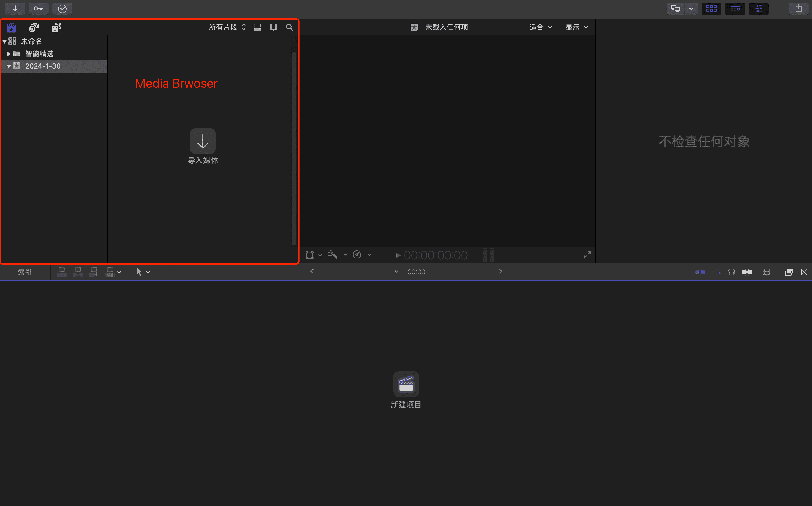Toggle audio skimming waveform button
The width and height of the screenshot is (812, 506).
coord(716,272)
